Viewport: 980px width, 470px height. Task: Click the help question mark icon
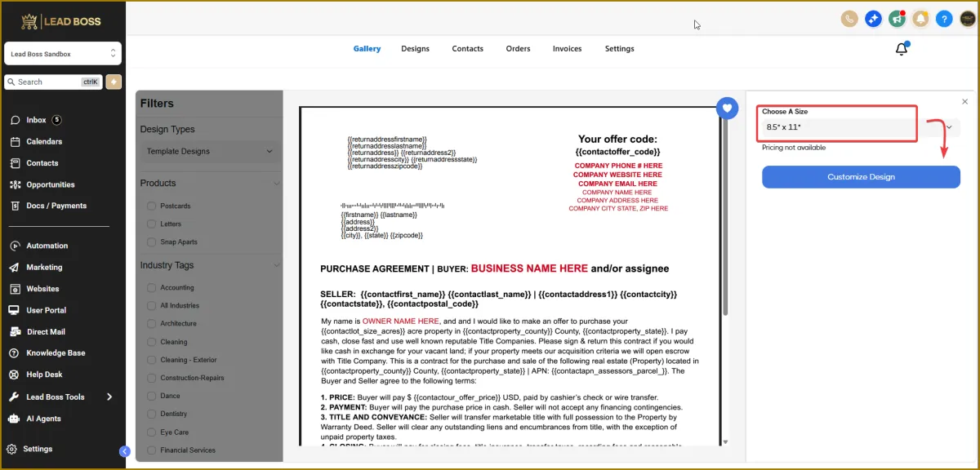pyautogui.click(x=944, y=18)
